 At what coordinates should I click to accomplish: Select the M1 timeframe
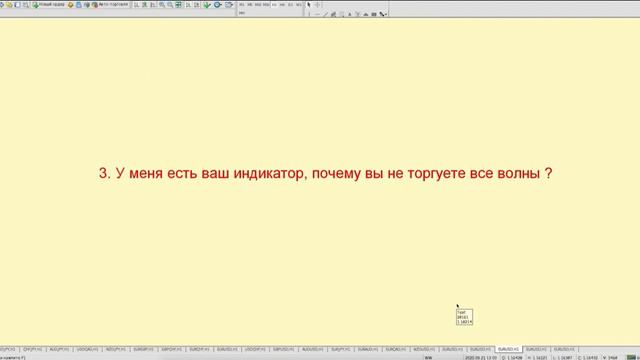coord(242,4)
